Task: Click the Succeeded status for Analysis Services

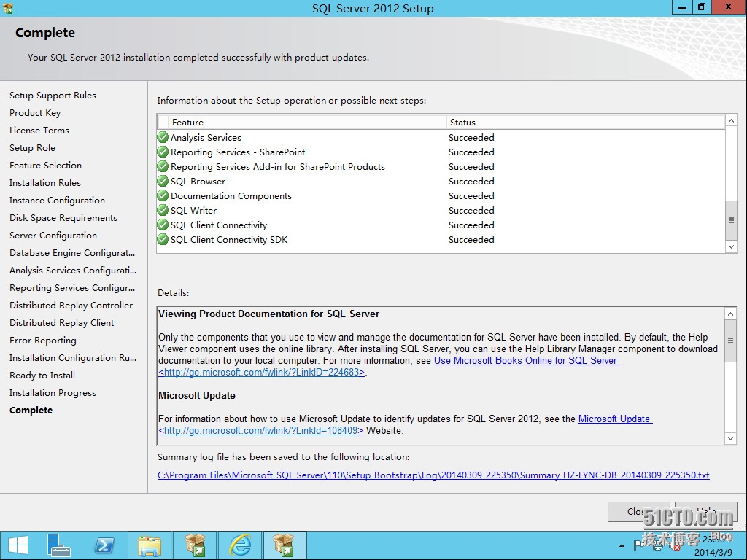Action: coord(472,138)
